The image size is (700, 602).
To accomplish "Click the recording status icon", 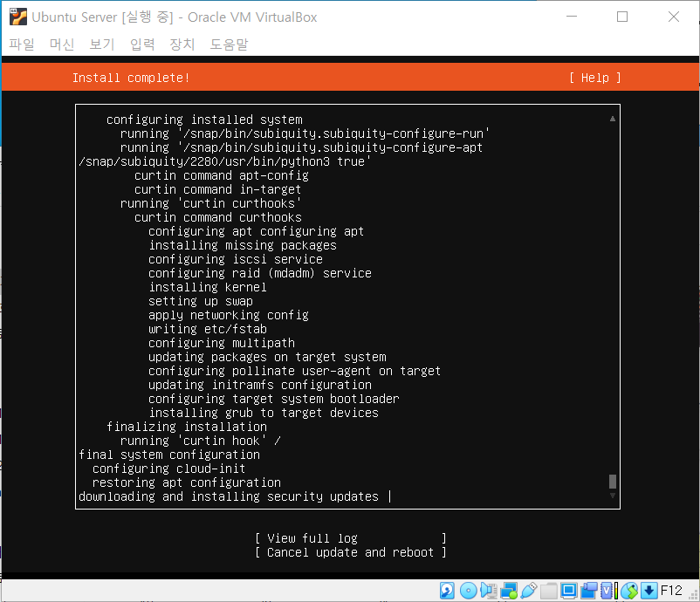I will point(589,591).
